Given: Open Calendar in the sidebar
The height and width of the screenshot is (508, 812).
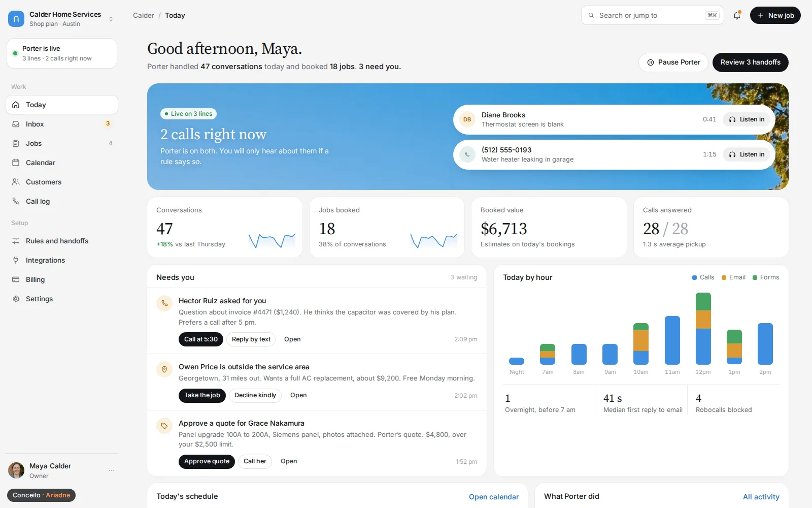Looking at the screenshot, I should pyautogui.click(x=62, y=163).
